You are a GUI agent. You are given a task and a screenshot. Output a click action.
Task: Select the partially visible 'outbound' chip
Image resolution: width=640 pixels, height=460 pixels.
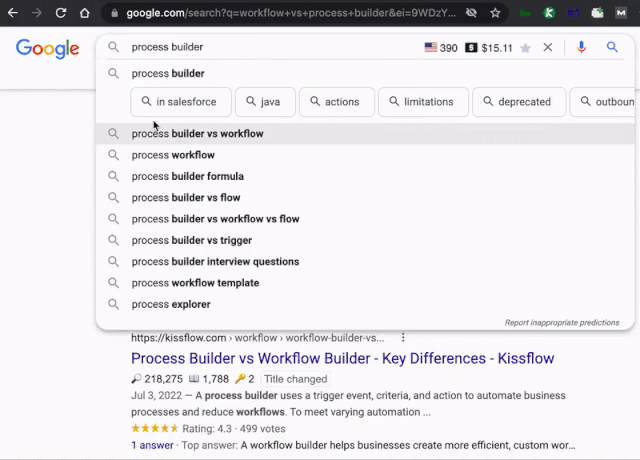coord(603,102)
